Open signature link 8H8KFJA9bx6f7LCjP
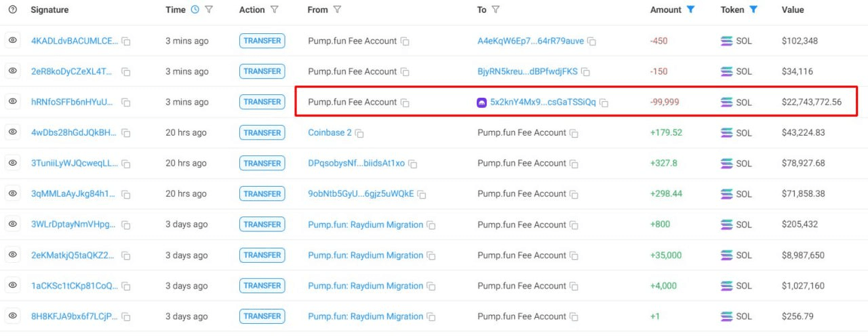Viewport: 868px width, 336px height. coord(75,316)
